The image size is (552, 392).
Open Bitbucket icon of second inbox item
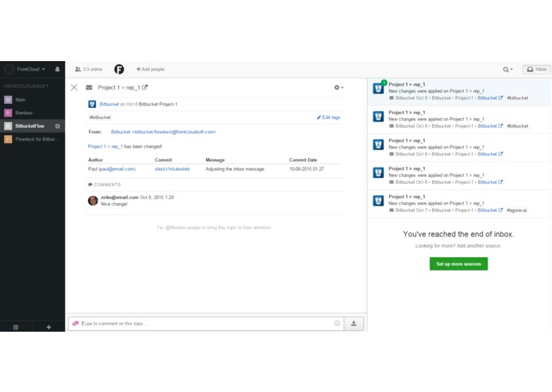pos(378,117)
